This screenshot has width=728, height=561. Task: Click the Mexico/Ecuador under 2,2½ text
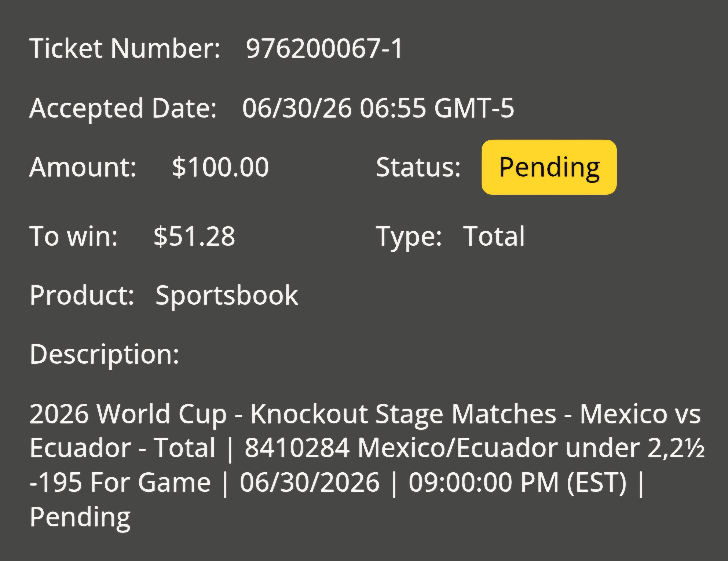tap(531, 448)
